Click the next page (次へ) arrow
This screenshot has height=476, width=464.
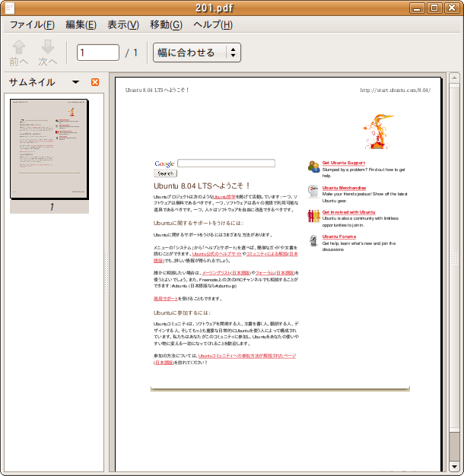[x=48, y=52]
